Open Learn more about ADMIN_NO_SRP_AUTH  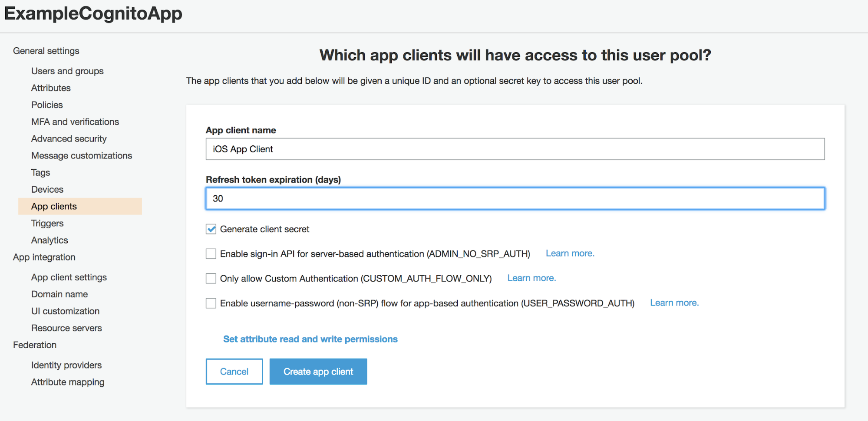coord(570,253)
